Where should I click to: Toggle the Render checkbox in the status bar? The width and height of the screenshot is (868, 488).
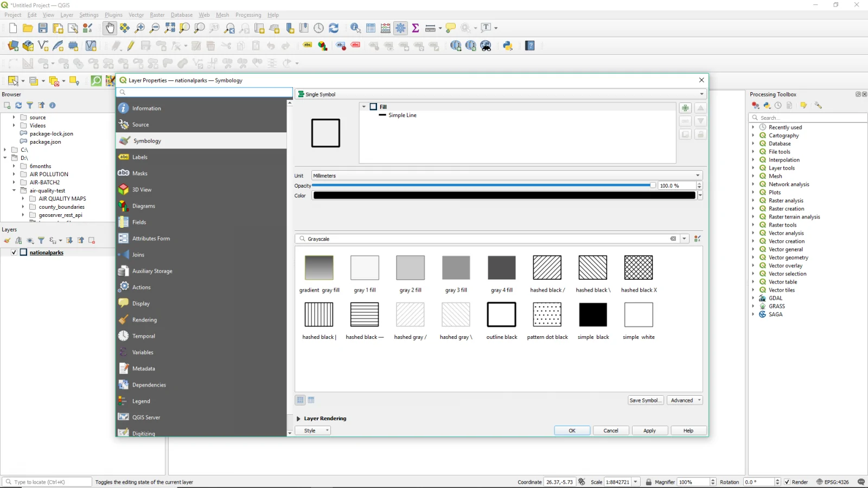(x=787, y=482)
